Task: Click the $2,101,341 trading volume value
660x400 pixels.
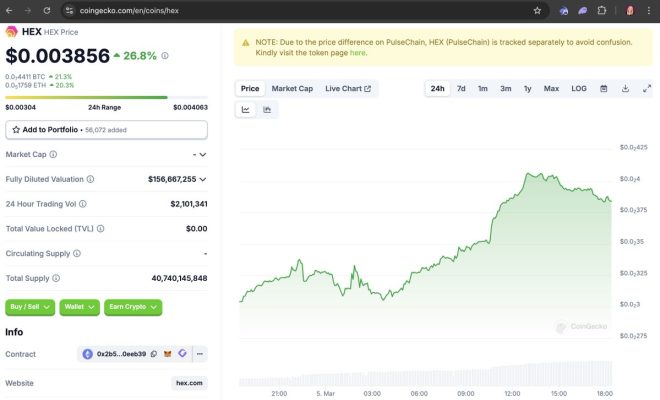Action: (x=189, y=204)
